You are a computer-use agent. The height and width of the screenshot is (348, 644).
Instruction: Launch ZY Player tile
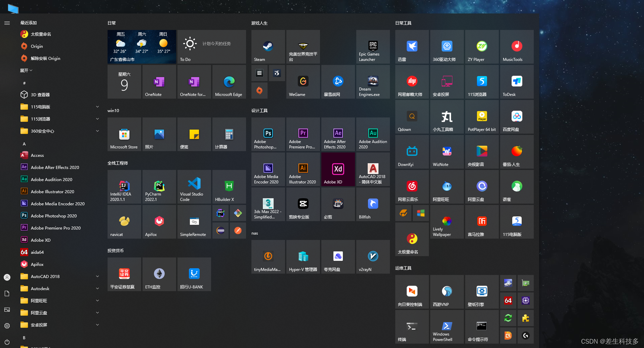(x=482, y=47)
